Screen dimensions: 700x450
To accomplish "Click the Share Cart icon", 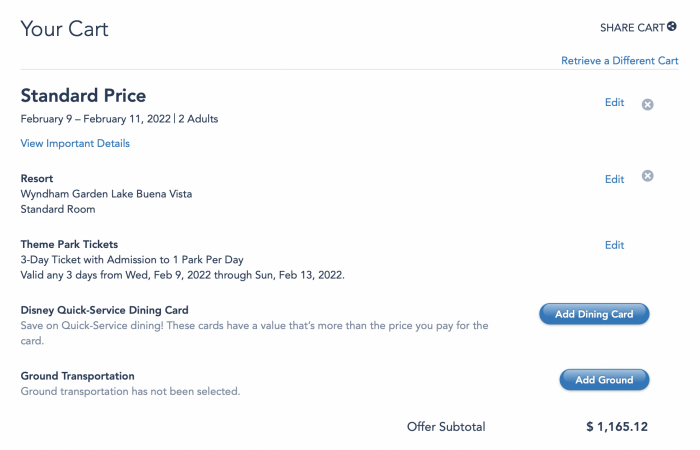I will click(x=672, y=27).
